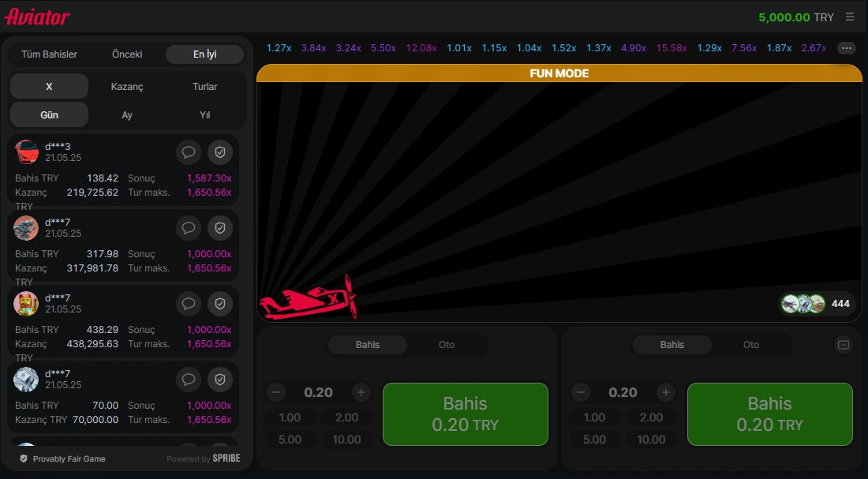This screenshot has height=479, width=868.
Task: Choose 5.00 quick amount in left panel
Action: [x=290, y=440]
